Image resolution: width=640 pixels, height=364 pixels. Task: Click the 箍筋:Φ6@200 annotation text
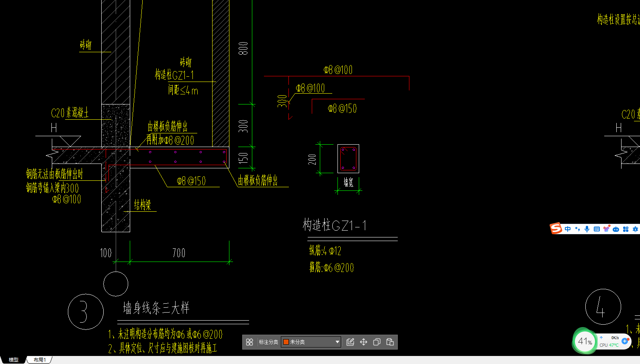tap(331, 267)
